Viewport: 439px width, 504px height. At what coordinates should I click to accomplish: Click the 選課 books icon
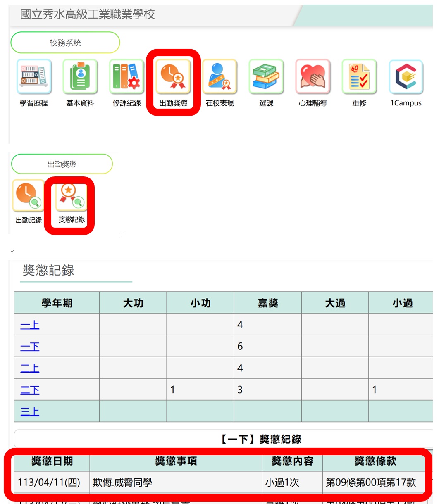(266, 77)
